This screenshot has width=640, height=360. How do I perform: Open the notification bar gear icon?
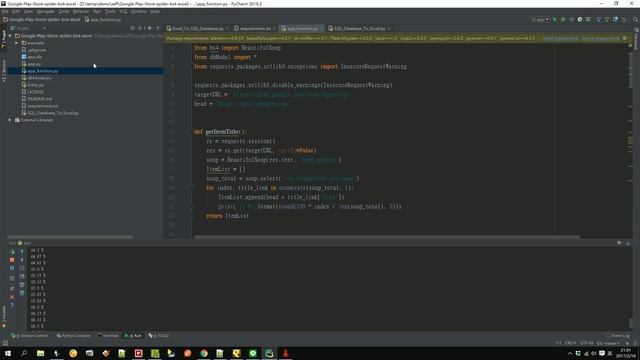tap(625, 38)
